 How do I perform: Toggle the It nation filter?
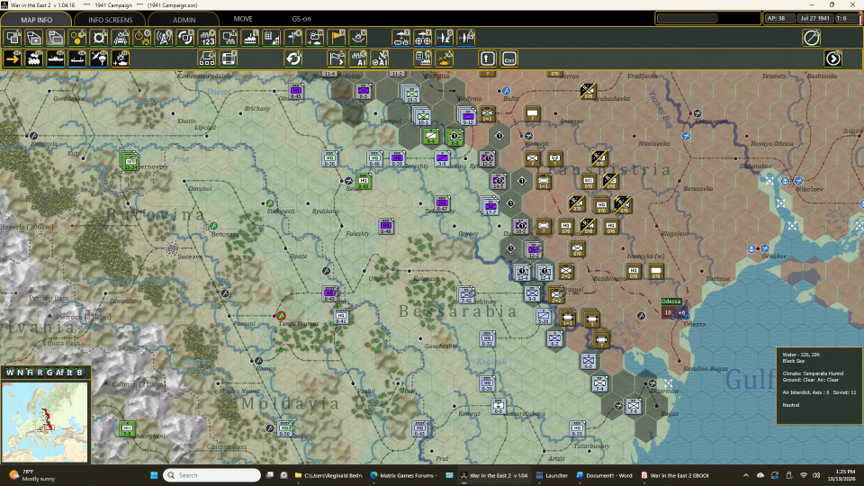click(x=69, y=372)
